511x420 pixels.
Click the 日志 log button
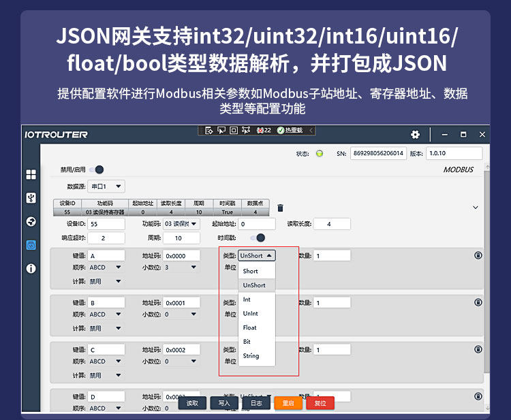click(x=256, y=403)
